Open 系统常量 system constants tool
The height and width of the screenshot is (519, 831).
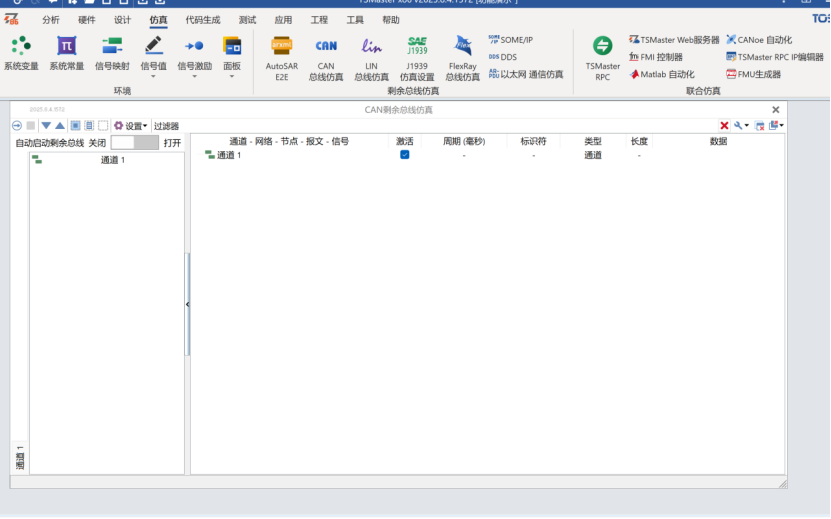click(67, 53)
